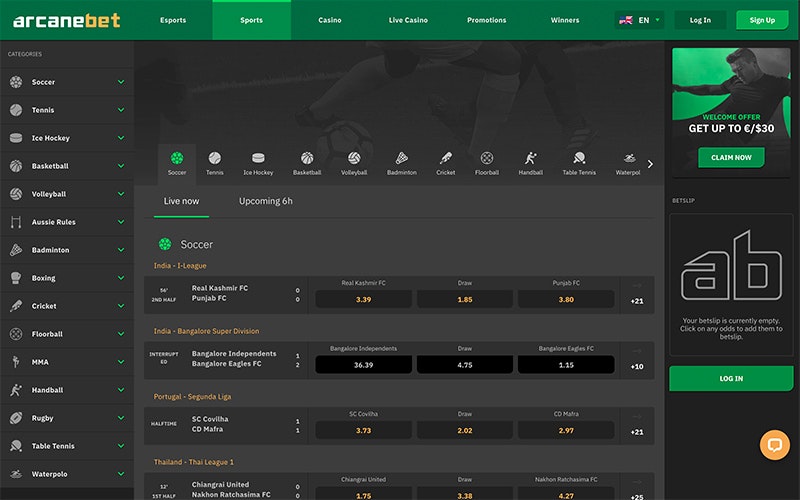This screenshot has height=500, width=800.
Task: Expand the Tennis category chevron
Action: pyautogui.click(x=121, y=110)
